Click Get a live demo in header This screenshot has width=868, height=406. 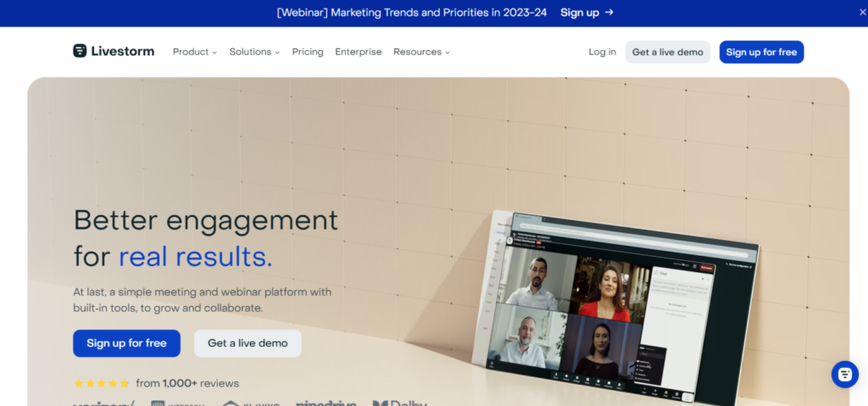click(668, 52)
